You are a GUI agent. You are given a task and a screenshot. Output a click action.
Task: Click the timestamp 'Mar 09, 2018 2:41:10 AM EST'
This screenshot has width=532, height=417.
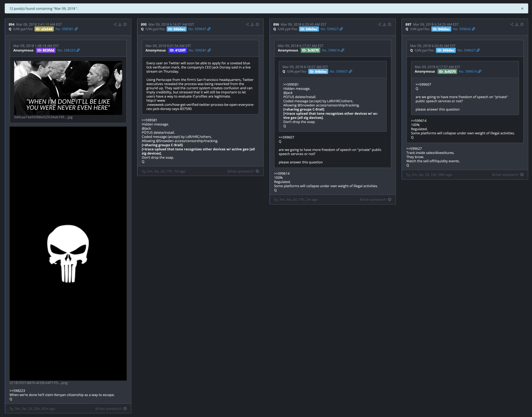(39, 24)
